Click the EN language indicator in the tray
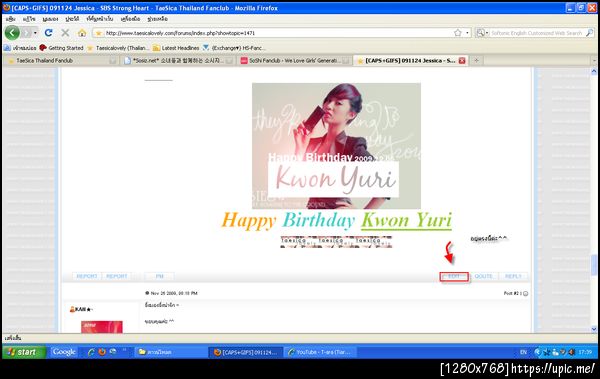This screenshot has height=379, width=600. (523, 352)
